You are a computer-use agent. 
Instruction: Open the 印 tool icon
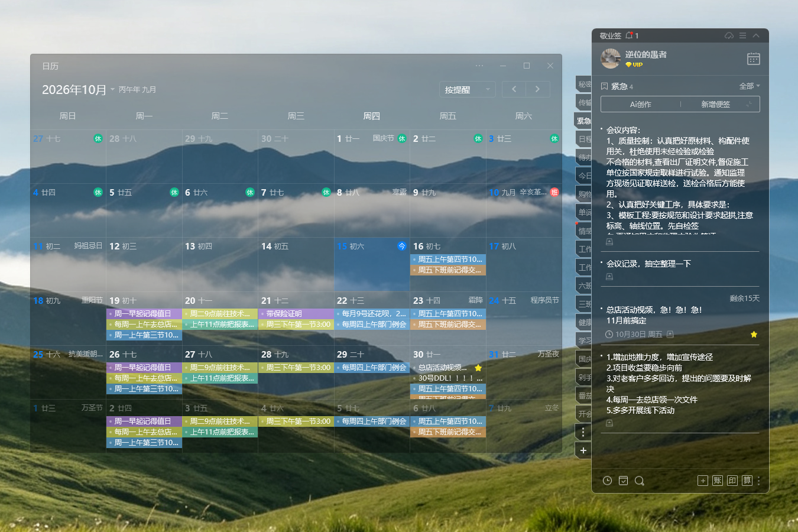tap(732, 481)
